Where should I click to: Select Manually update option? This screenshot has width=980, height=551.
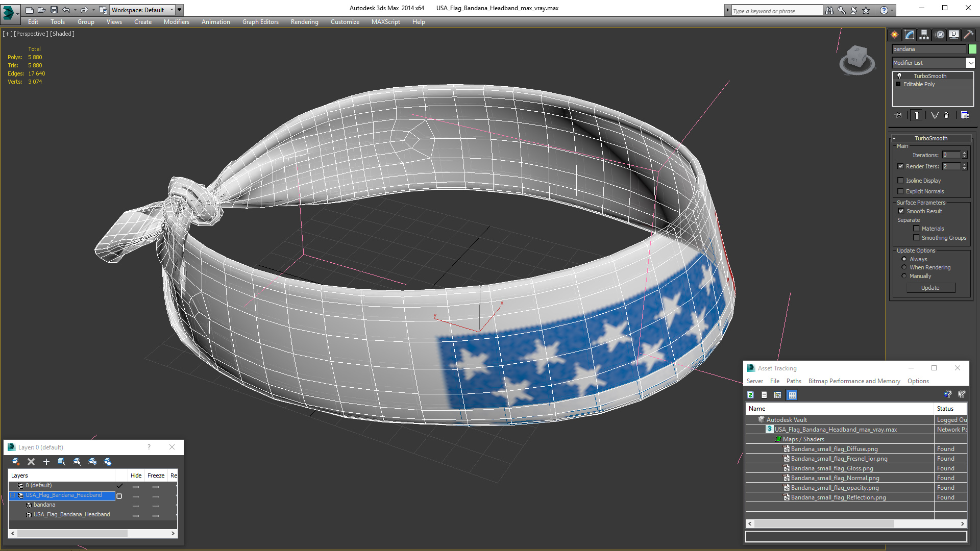(904, 276)
